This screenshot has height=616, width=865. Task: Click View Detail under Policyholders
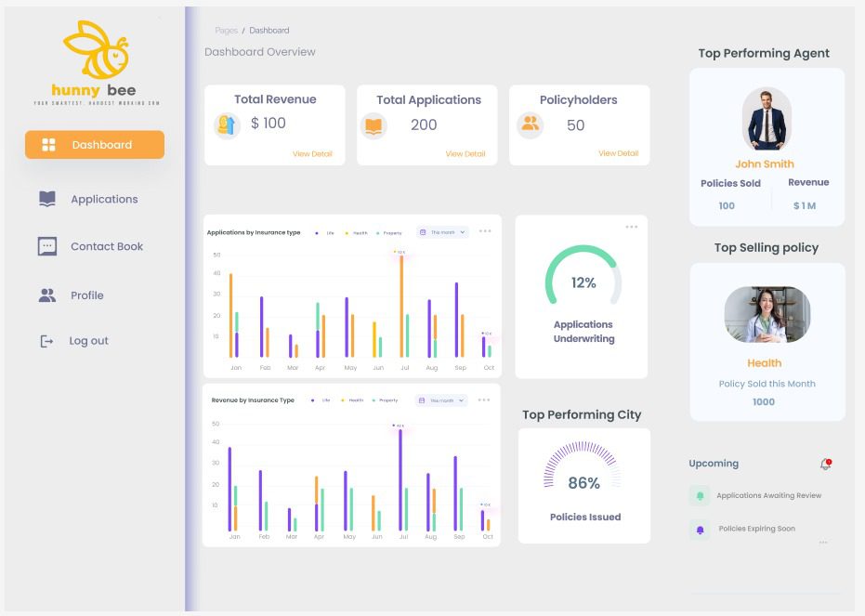click(x=618, y=153)
